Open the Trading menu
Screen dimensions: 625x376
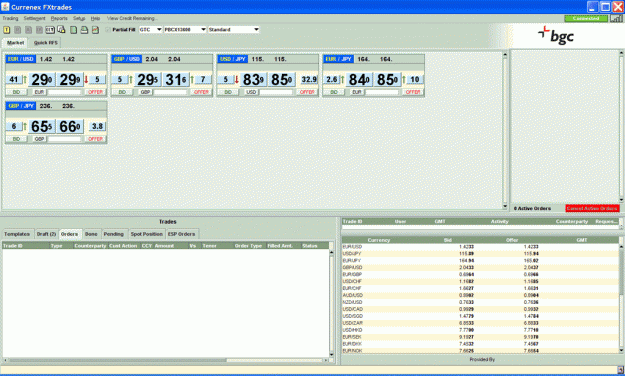click(x=10, y=18)
